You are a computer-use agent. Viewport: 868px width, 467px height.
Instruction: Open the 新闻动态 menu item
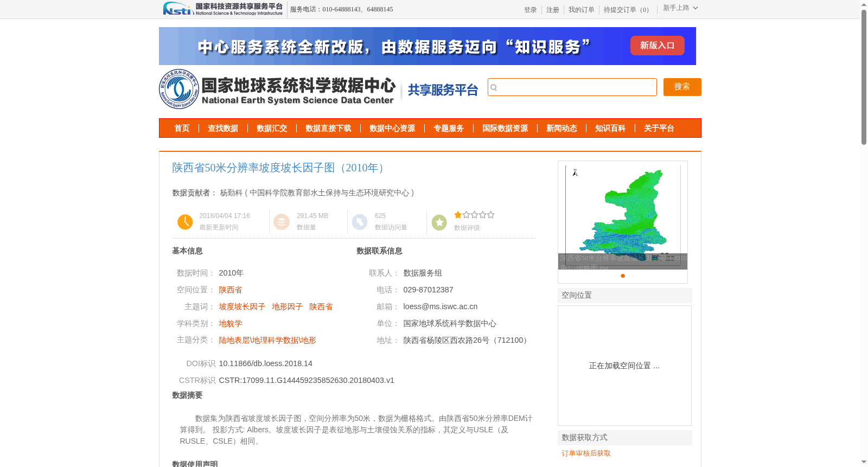[x=561, y=129]
